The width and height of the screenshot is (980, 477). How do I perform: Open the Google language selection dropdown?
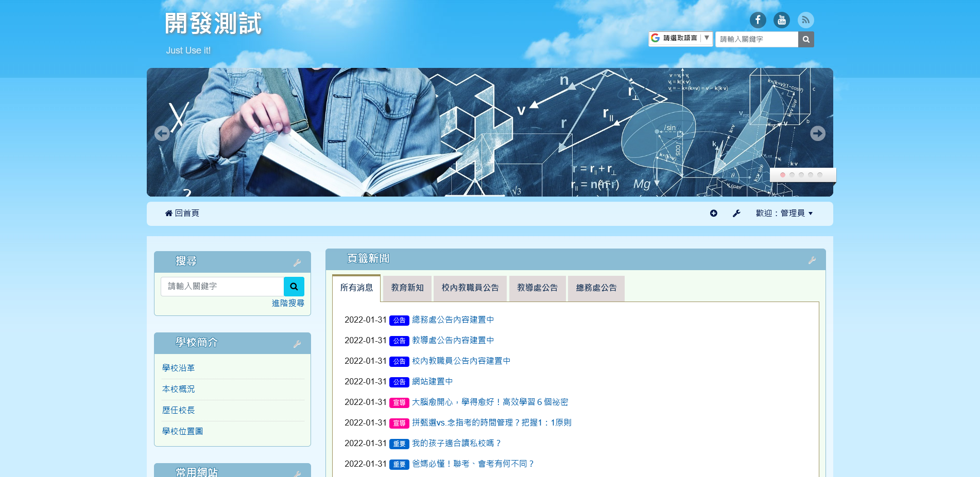[680, 38]
